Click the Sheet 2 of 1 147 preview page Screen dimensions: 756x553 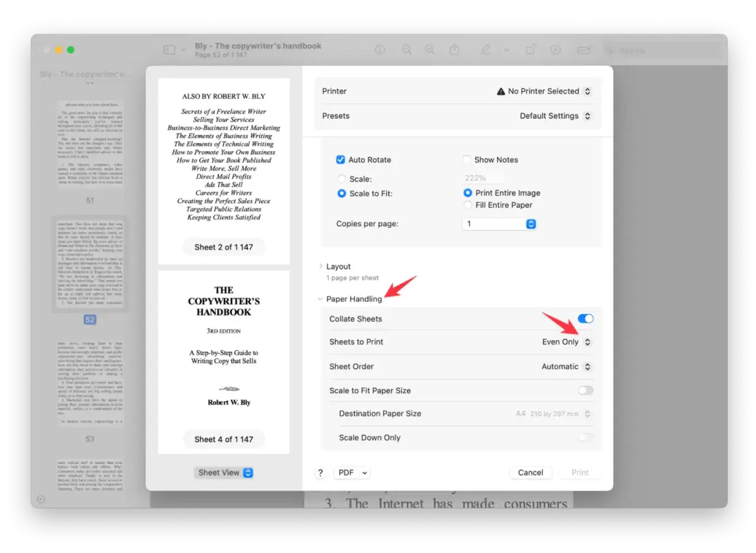pyautogui.click(x=224, y=171)
